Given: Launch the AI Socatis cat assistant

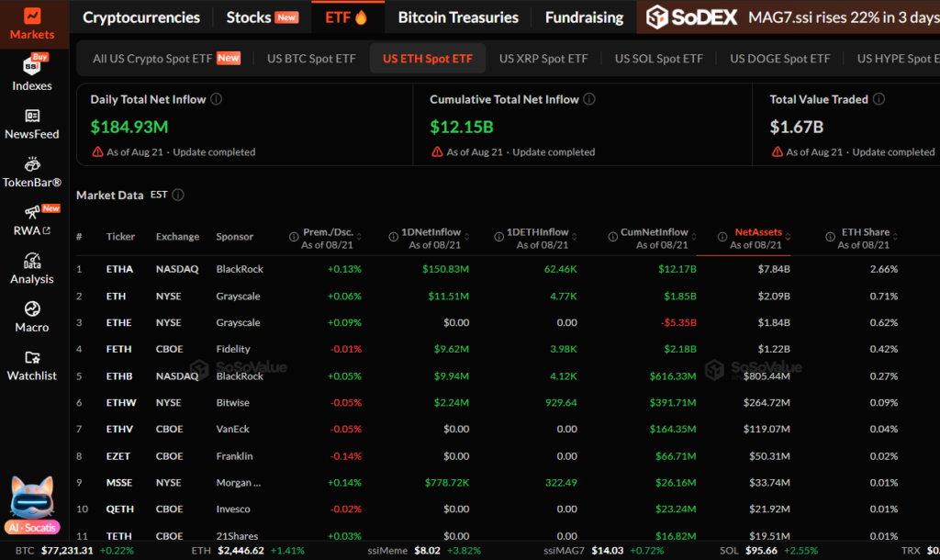Looking at the screenshot, I should 32,505.
